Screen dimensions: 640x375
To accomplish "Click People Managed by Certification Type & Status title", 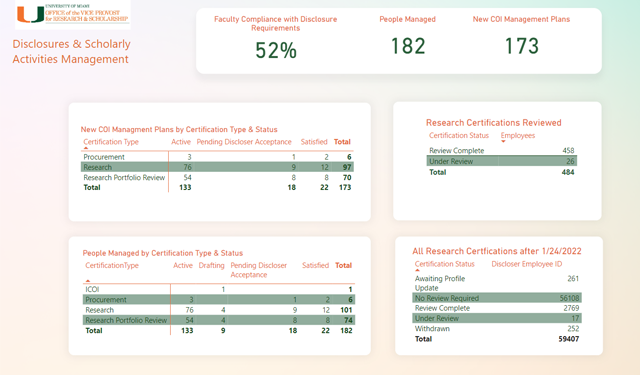I will (163, 253).
